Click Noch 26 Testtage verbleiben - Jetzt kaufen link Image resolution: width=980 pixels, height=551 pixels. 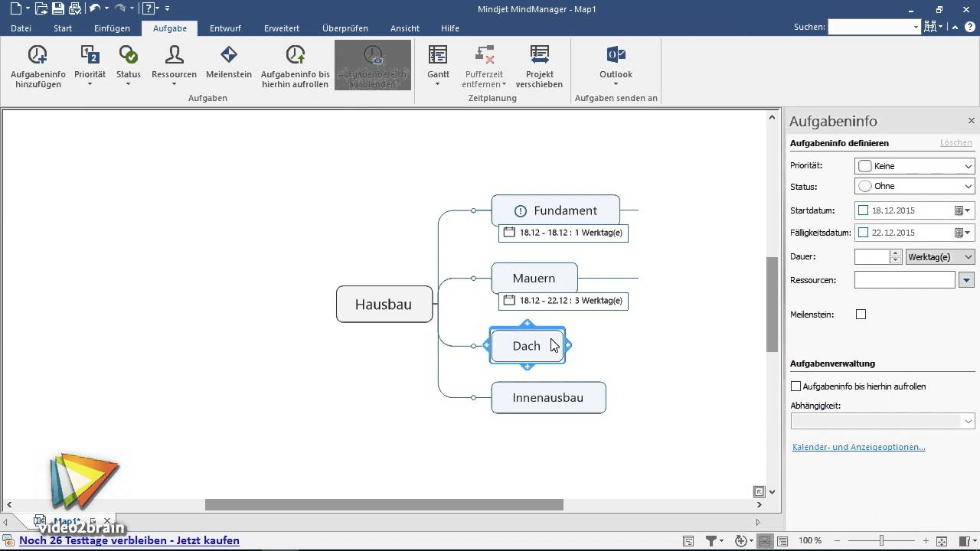coord(129,540)
